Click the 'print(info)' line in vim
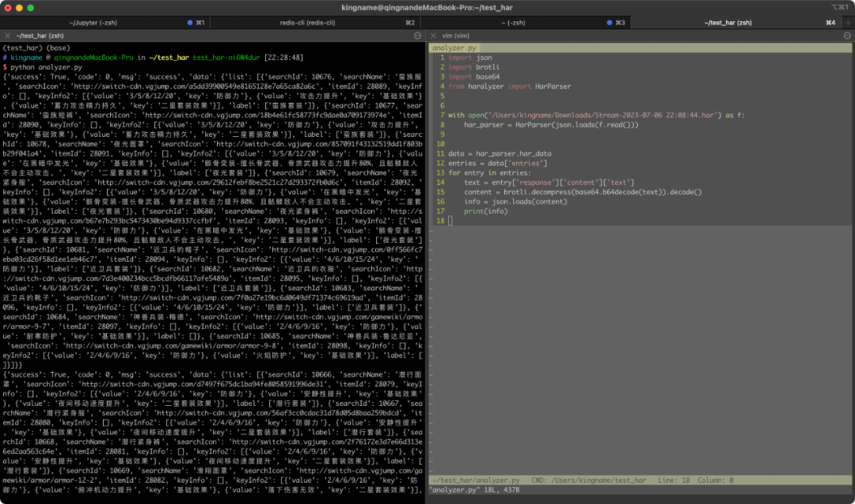 486,211
